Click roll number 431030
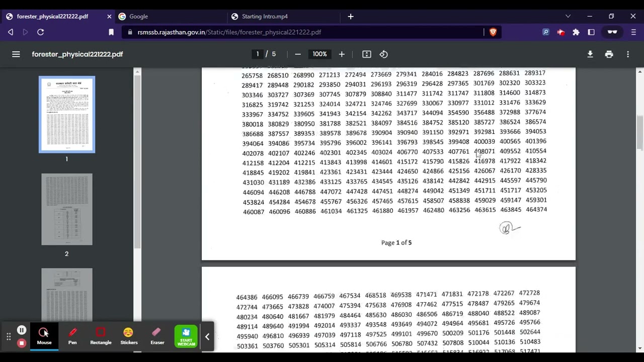This screenshot has width=644, height=362. [253, 183]
